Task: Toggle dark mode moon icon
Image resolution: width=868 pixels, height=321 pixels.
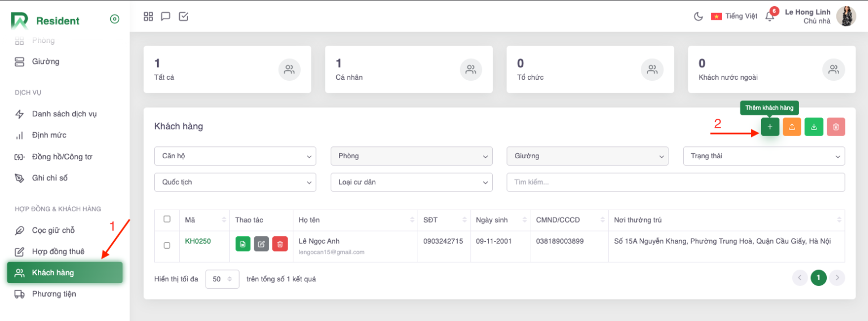Action: coord(698,16)
